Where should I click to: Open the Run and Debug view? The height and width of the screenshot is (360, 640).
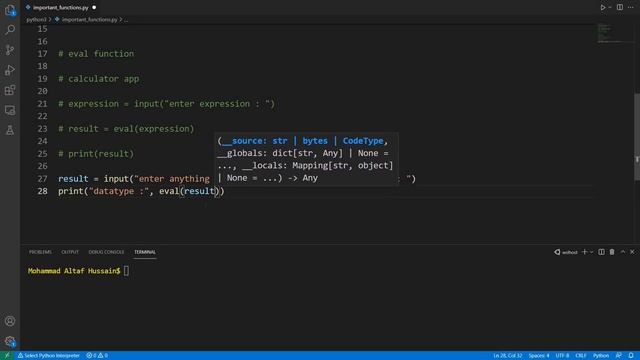point(10,70)
